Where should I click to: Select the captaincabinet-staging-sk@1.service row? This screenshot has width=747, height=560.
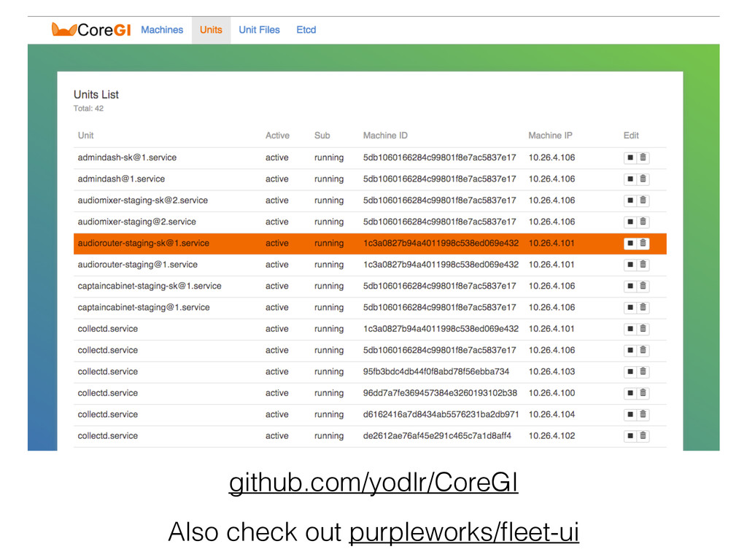pos(370,286)
